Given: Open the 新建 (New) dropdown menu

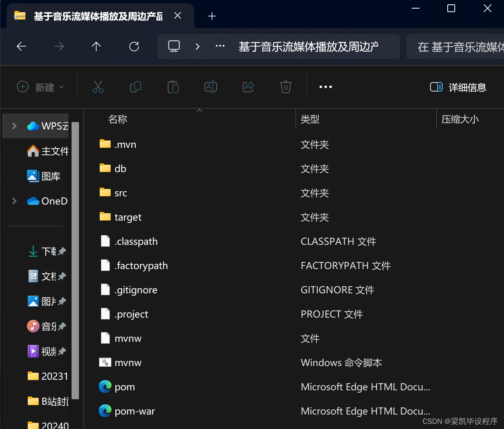Looking at the screenshot, I should click(x=40, y=87).
